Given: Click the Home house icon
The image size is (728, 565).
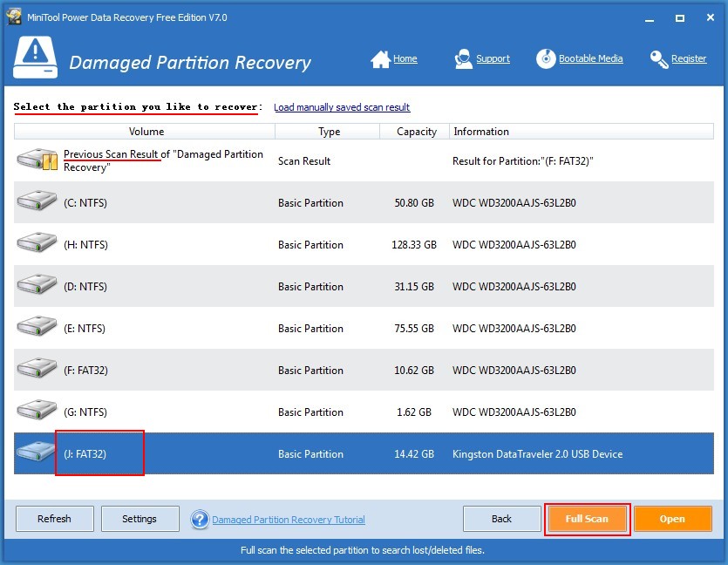Looking at the screenshot, I should (x=380, y=59).
